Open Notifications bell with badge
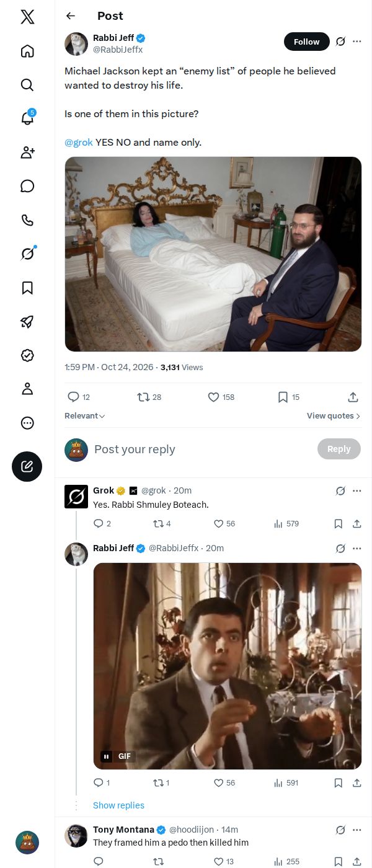This screenshot has height=868, width=372. tap(27, 118)
